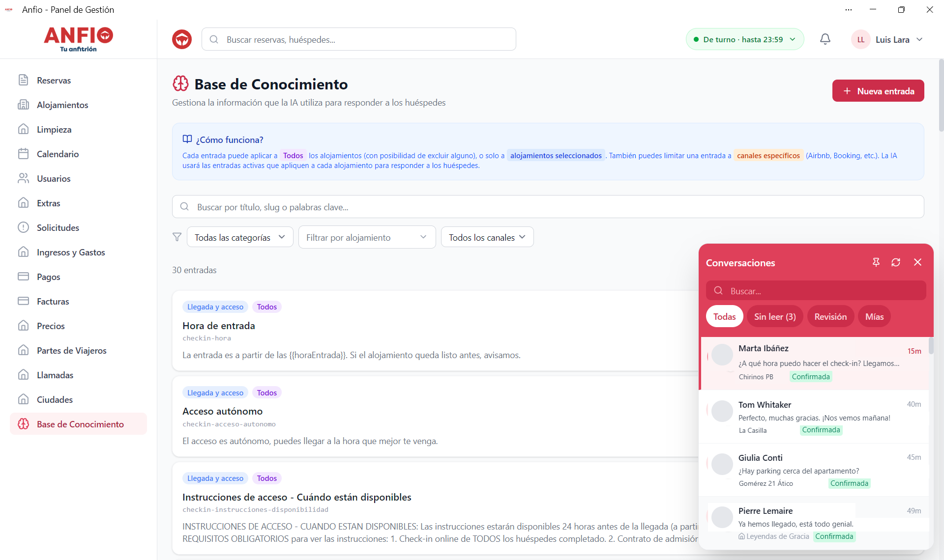
Task: Open Pierre Lemaire conversation
Action: coord(814,523)
